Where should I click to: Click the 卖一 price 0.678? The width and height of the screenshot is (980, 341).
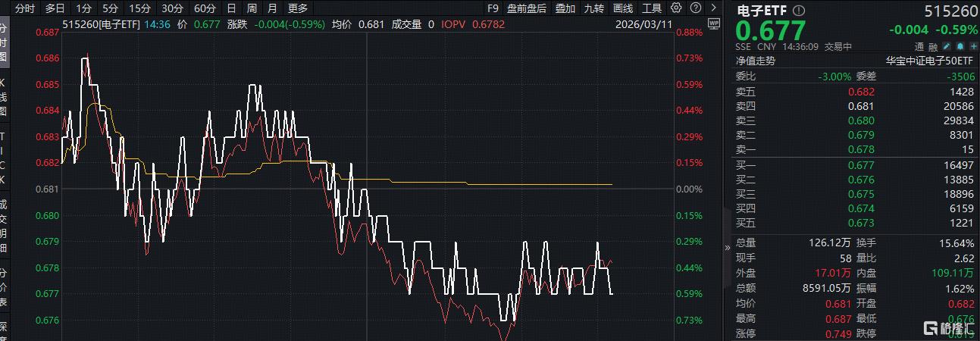click(x=861, y=150)
